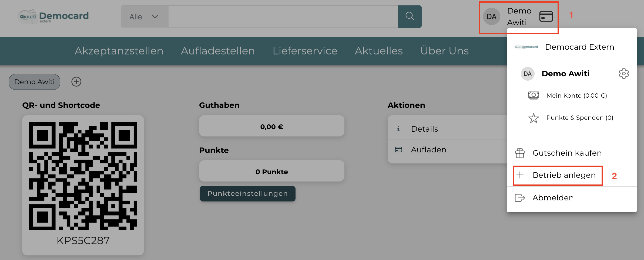This screenshot has width=644, height=260.
Task: Click the Punkteeinstellungen button
Action: 248,194
